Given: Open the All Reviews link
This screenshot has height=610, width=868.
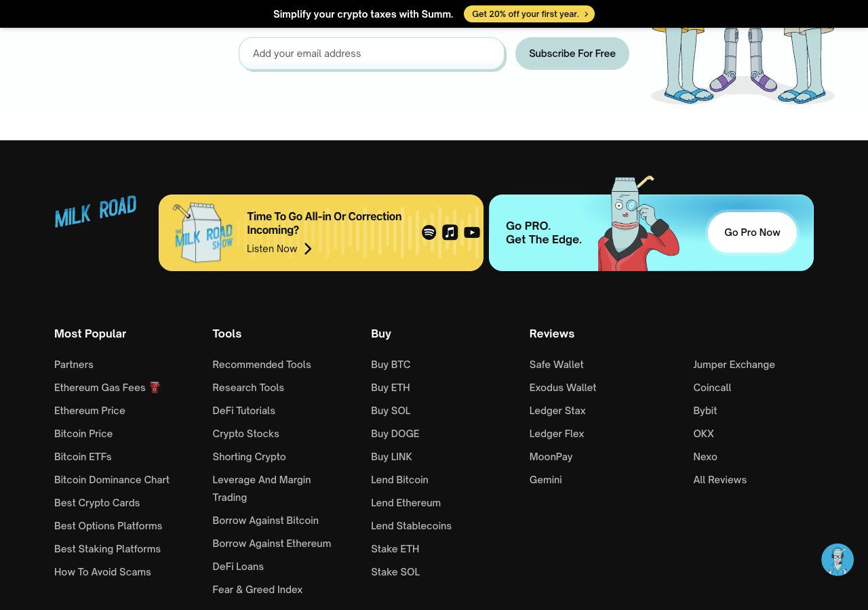Looking at the screenshot, I should pyautogui.click(x=719, y=480).
